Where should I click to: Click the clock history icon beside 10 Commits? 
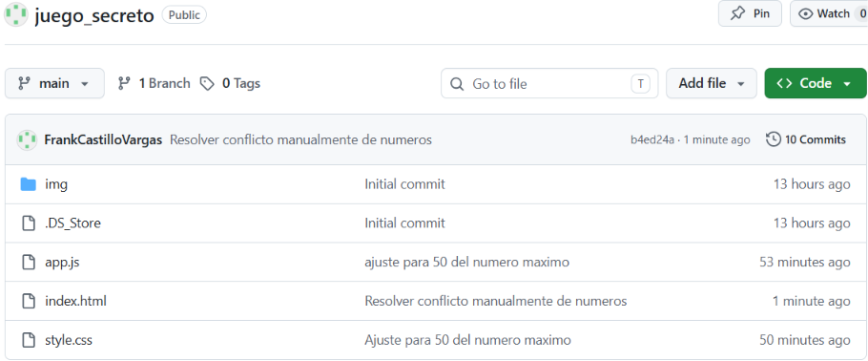point(774,139)
